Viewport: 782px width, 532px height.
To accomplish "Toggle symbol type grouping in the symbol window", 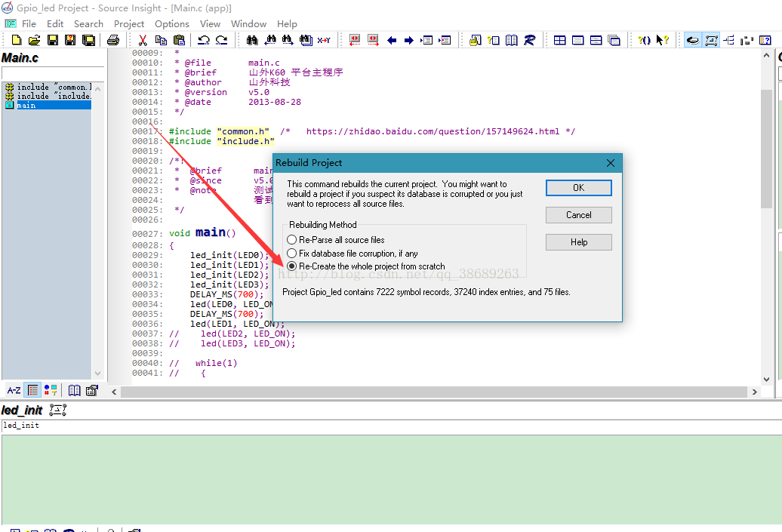I will pos(50,390).
